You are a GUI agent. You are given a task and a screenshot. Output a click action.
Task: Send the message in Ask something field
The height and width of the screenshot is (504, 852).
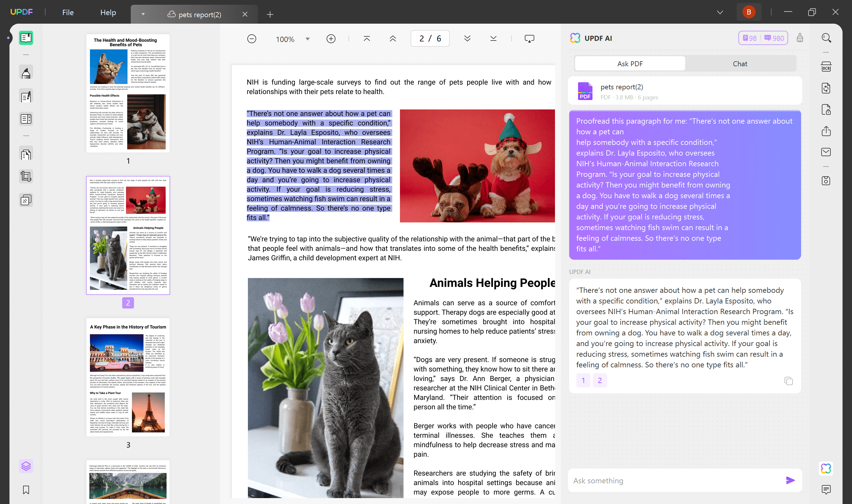point(790,480)
